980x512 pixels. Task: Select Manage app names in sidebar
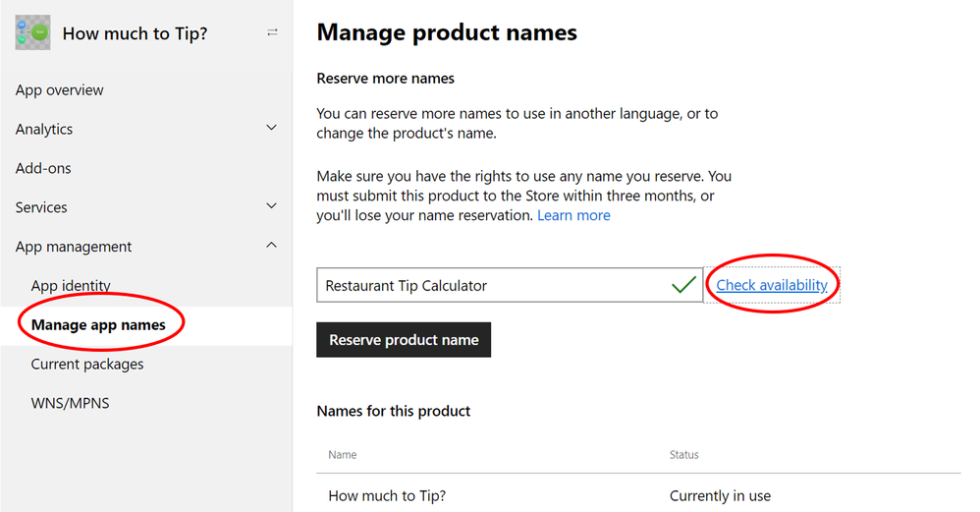(98, 325)
